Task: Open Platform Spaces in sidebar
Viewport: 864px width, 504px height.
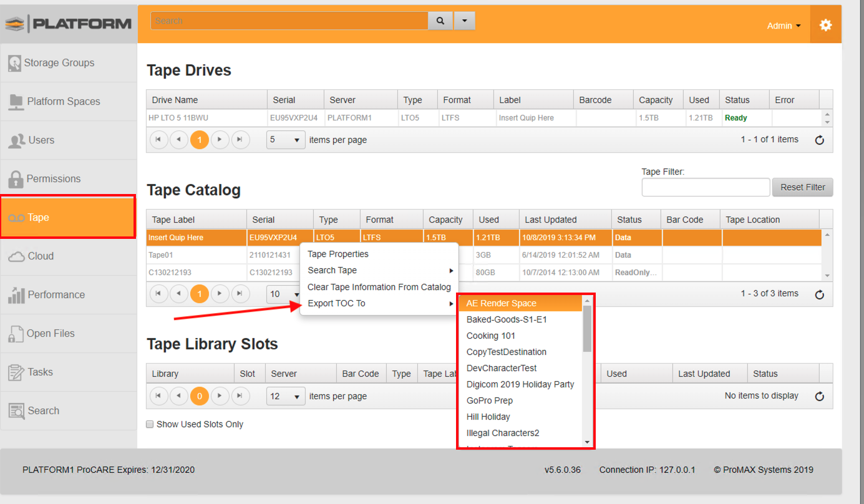Action: coord(63,102)
